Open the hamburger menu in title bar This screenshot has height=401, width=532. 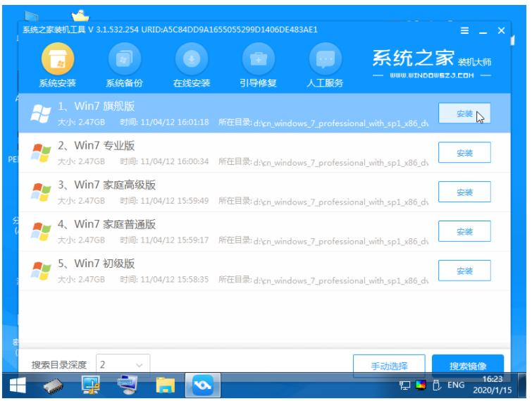tap(465, 31)
